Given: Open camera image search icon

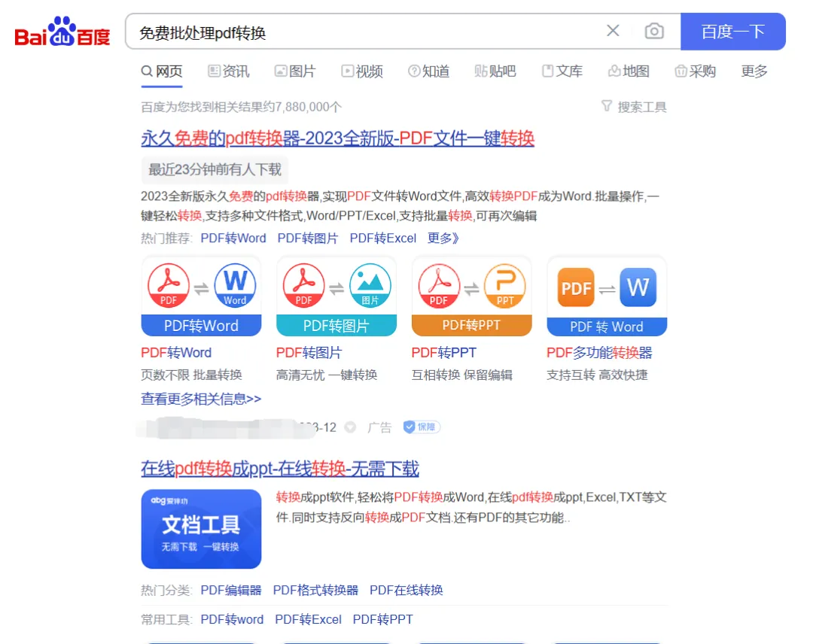Looking at the screenshot, I should [654, 31].
